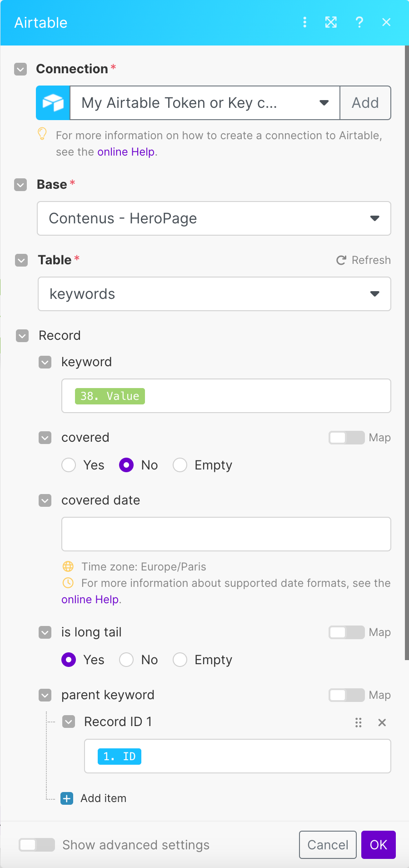Select Yes for covered field

point(69,465)
